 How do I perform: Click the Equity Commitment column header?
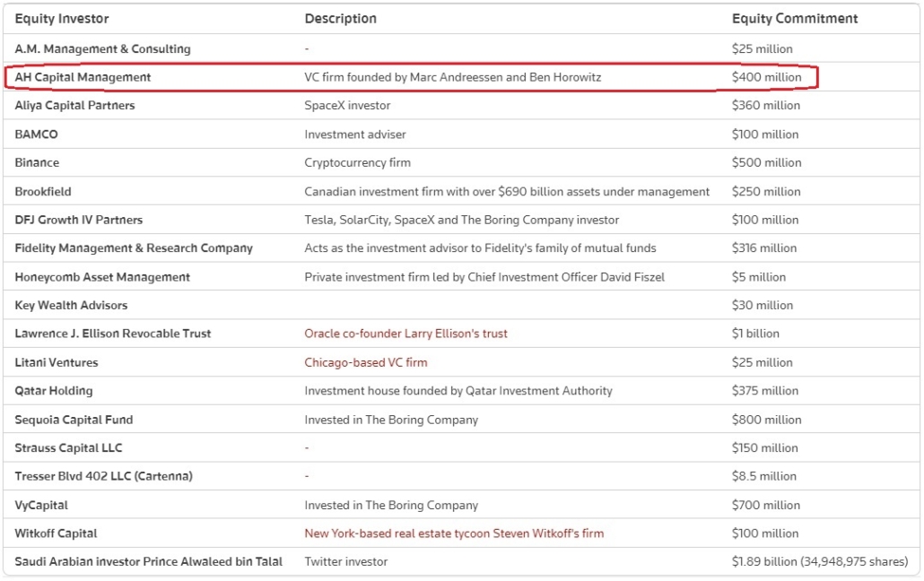tap(795, 19)
